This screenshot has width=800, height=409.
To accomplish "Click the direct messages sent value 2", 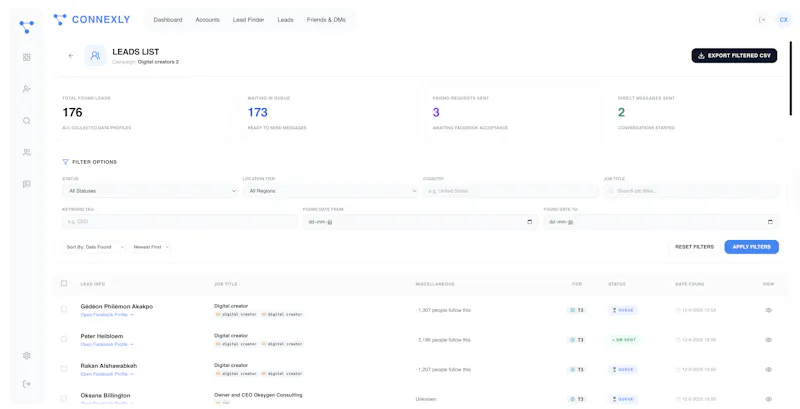I will (621, 112).
